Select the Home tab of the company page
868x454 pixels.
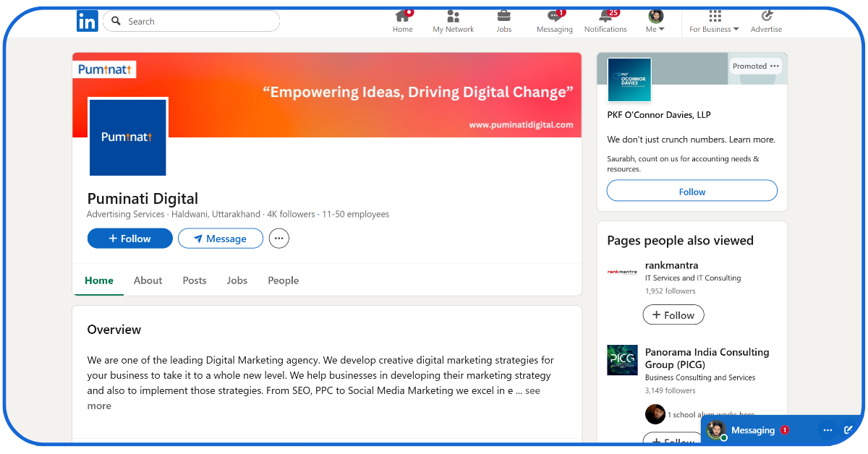click(99, 280)
